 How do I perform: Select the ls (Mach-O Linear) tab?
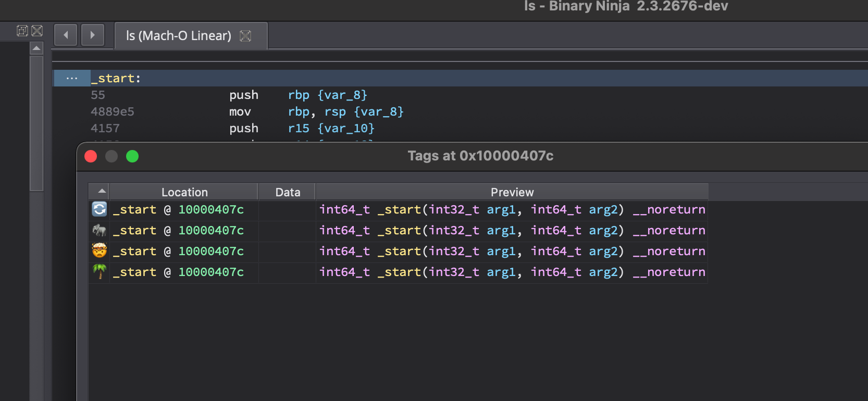(x=178, y=35)
